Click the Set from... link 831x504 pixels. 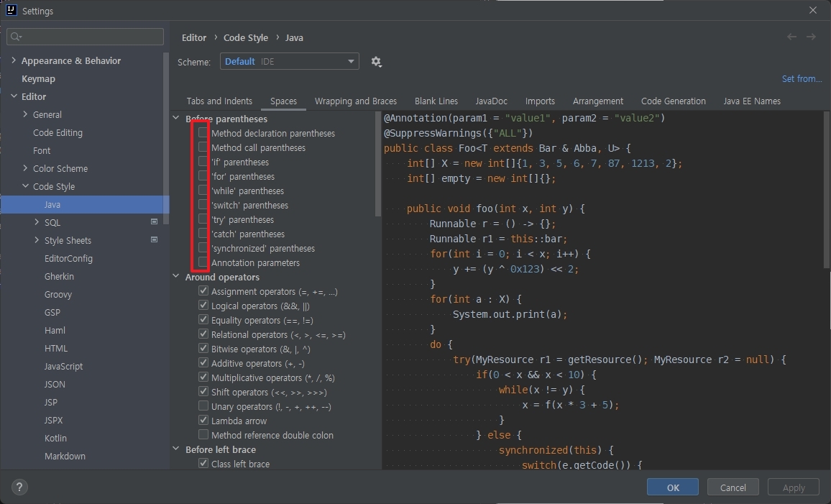pyautogui.click(x=802, y=78)
